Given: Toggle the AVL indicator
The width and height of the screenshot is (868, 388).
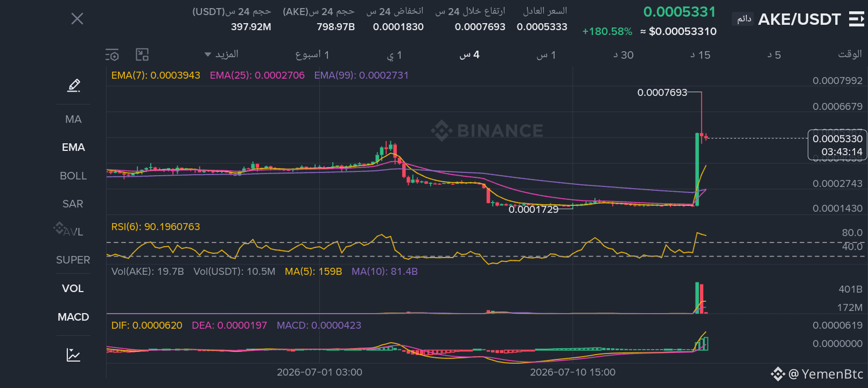Looking at the screenshot, I should point(73,232).
